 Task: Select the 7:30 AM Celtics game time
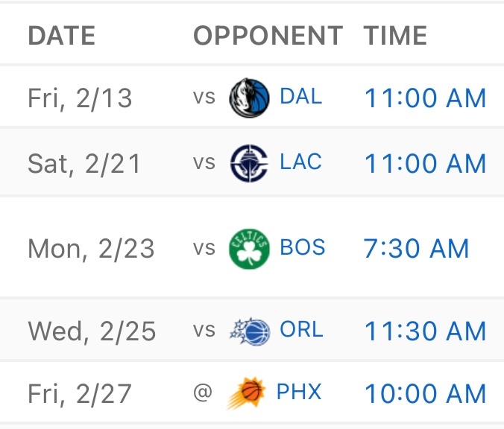(x=416, y=249)
